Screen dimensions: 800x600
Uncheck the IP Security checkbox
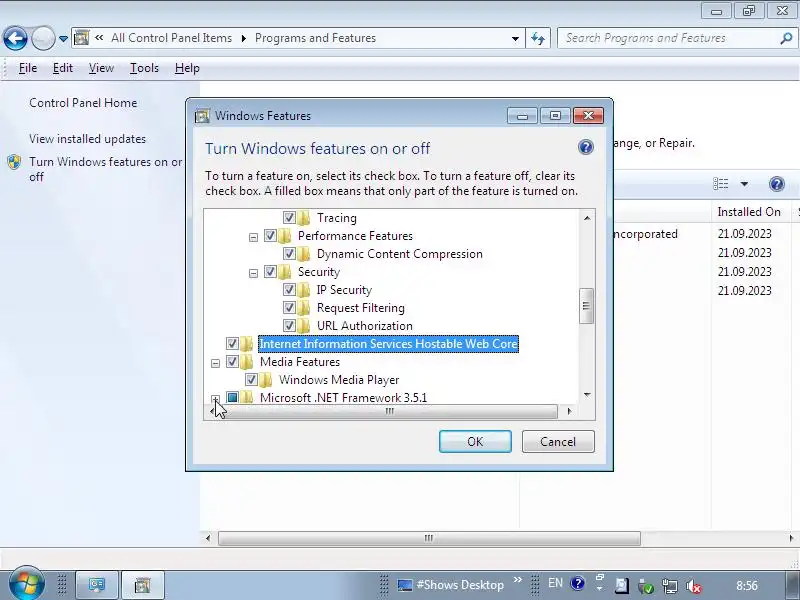tap(289, 290)
